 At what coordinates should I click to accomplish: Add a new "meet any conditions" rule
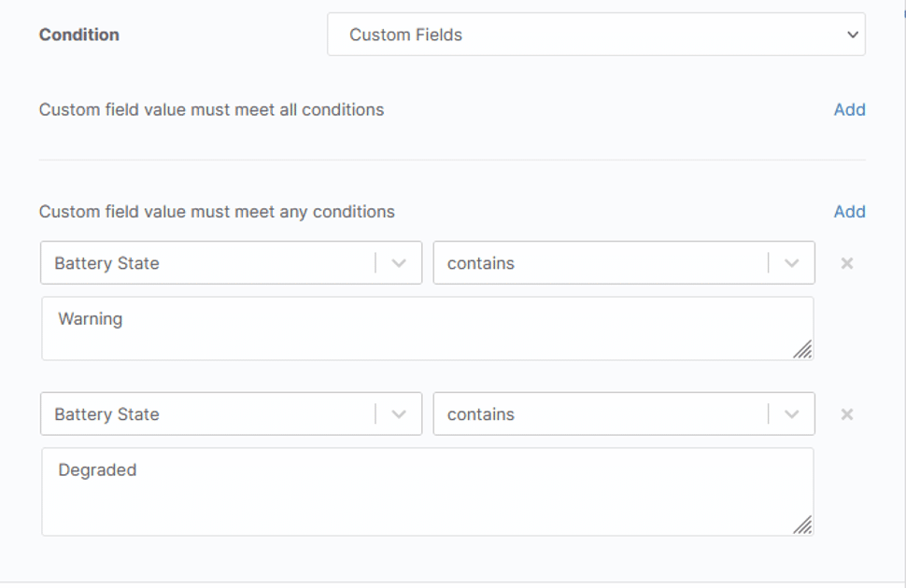pos(849,212)
